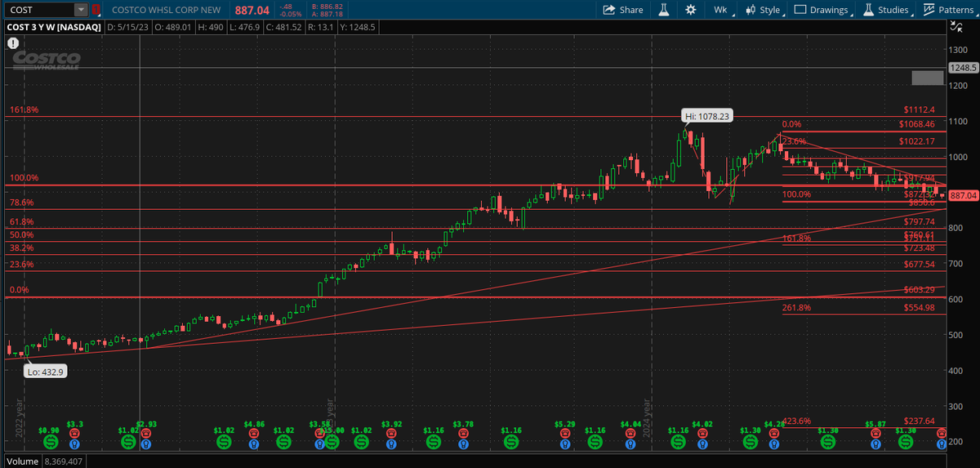Select the $554.98 extension label
This screenshot has width=980, height=468.
click(919, 308)
